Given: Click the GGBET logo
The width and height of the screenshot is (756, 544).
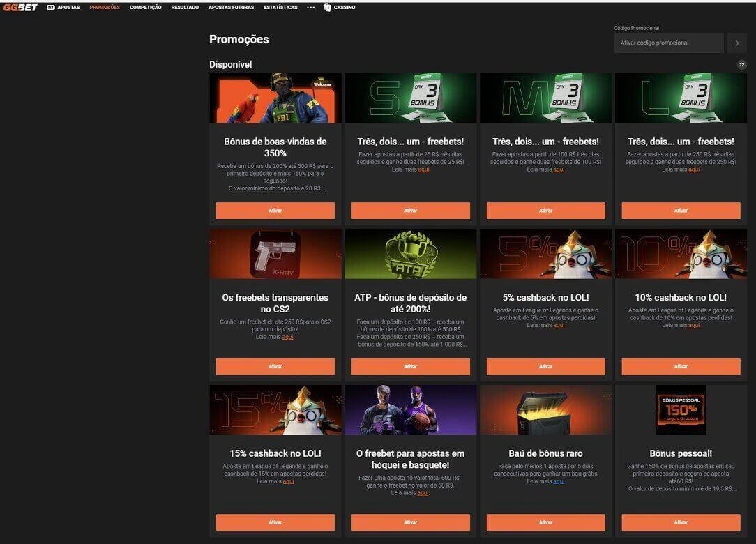Looking at the screenshot, I should coord(20,7).
